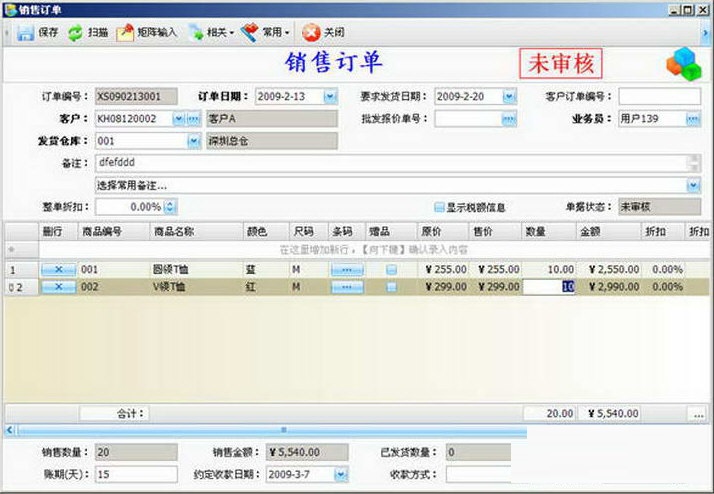
Task: Click the customer (客户) browse ellipsis button
Action: point(194,119)
